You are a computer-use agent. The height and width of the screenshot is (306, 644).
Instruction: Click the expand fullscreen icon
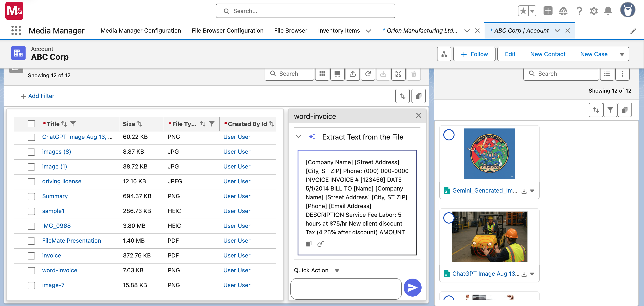pos(398,74)
